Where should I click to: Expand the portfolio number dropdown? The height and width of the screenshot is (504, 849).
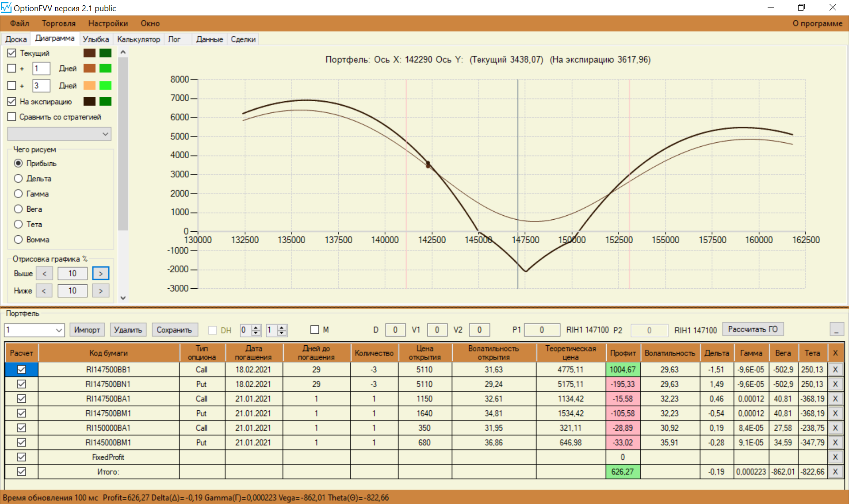coord(59,330)
